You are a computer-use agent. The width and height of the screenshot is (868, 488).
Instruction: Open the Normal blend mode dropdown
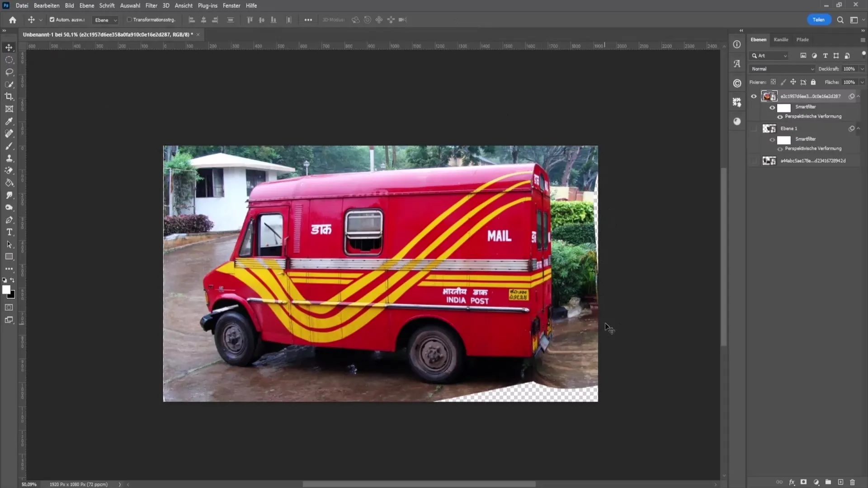pos(782,69)
